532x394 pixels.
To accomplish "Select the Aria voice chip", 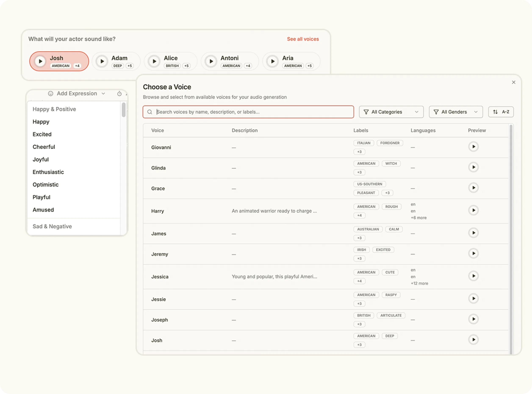I will (291, 61).
